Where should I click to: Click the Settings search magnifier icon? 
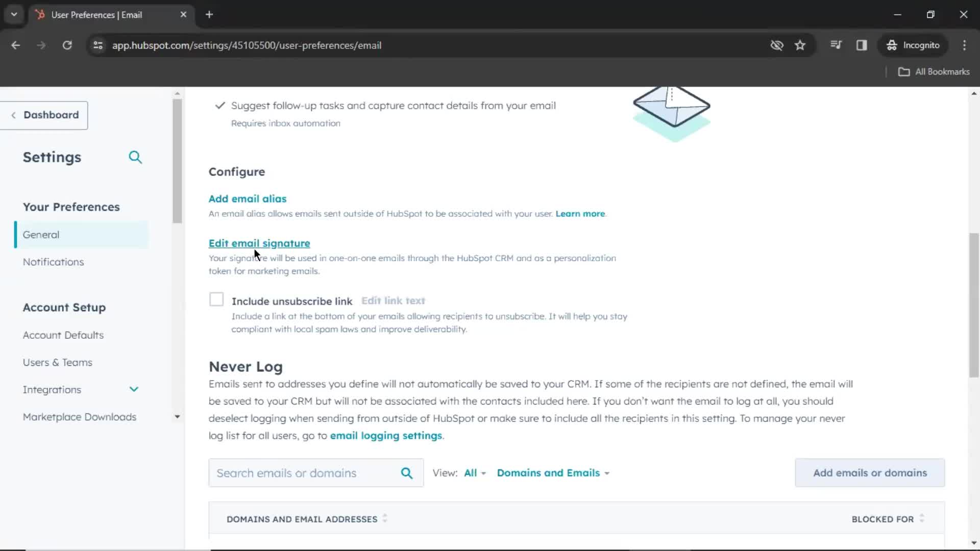[135, 157]
